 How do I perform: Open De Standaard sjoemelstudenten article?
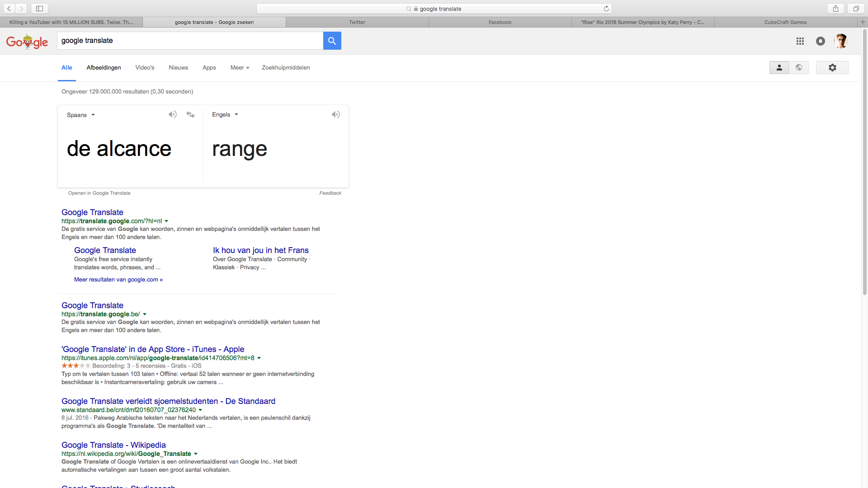[168, 401]
